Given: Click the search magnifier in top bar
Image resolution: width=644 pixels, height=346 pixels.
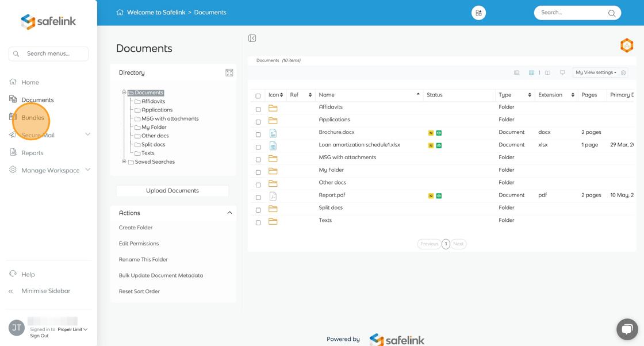Looking at the screenshot, I should coord(612,13).
